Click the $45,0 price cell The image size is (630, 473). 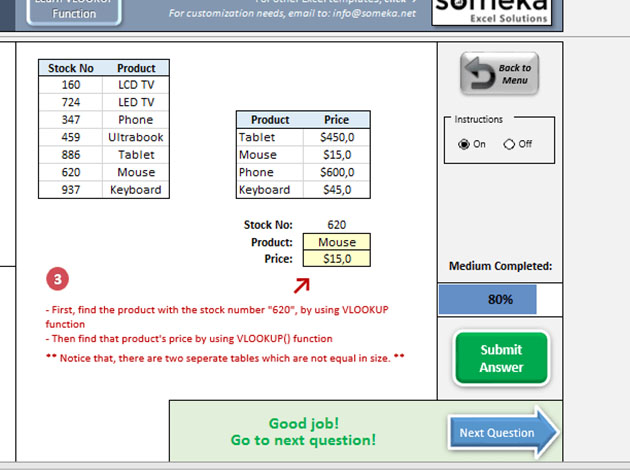click(x=337, y=190)
